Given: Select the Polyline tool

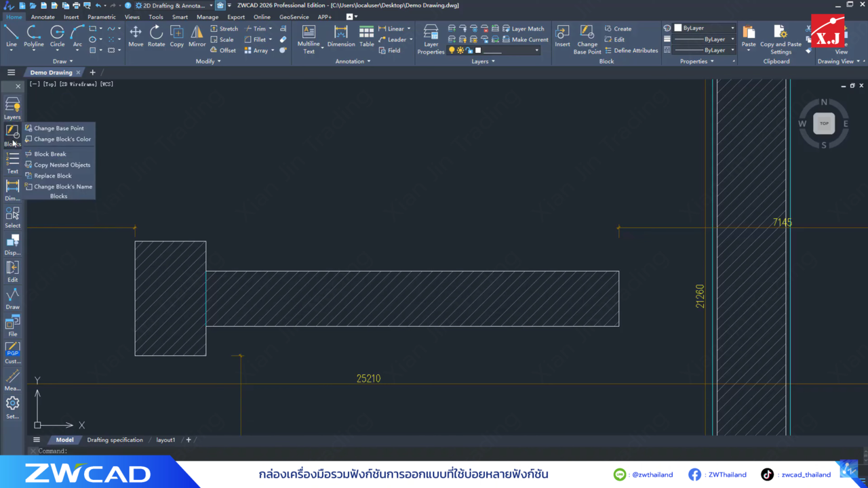Looking at the screenshot, I should click(x=33, y=36).
